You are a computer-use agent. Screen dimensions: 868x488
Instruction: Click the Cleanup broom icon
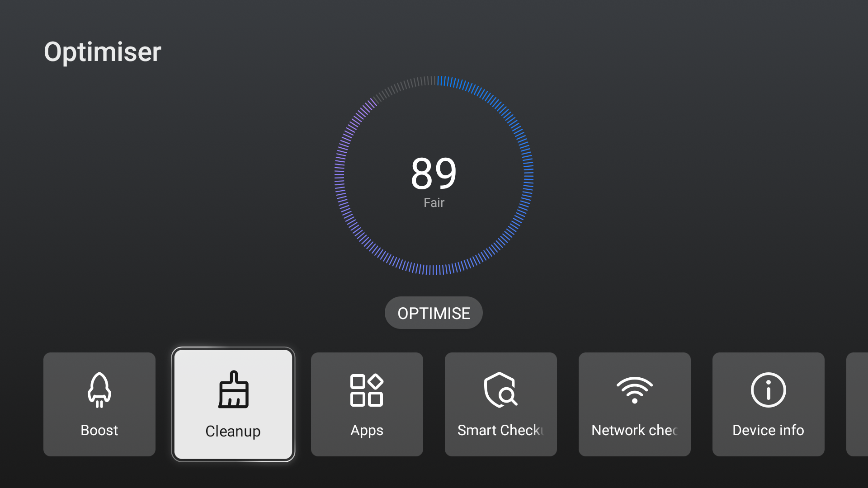[233, 390]
